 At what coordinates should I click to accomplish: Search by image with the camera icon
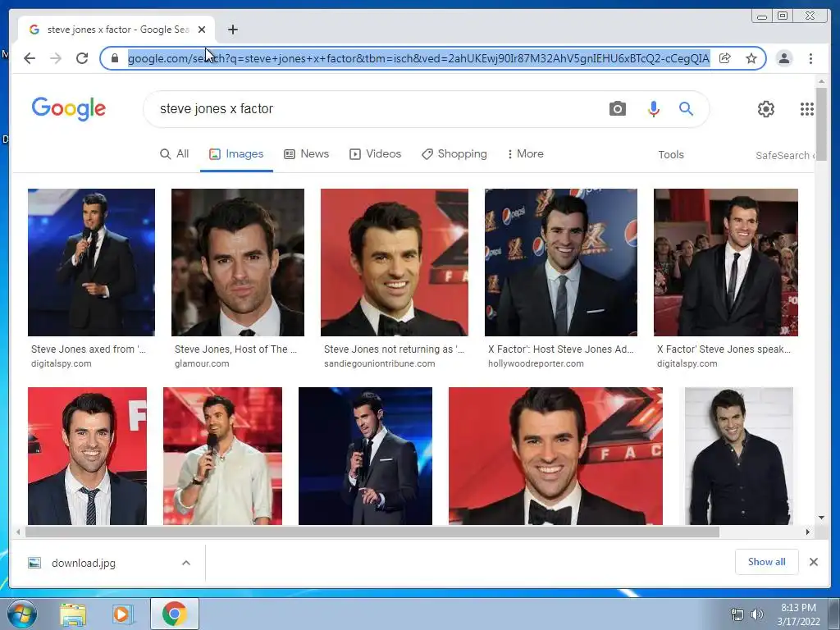[617, 109]
